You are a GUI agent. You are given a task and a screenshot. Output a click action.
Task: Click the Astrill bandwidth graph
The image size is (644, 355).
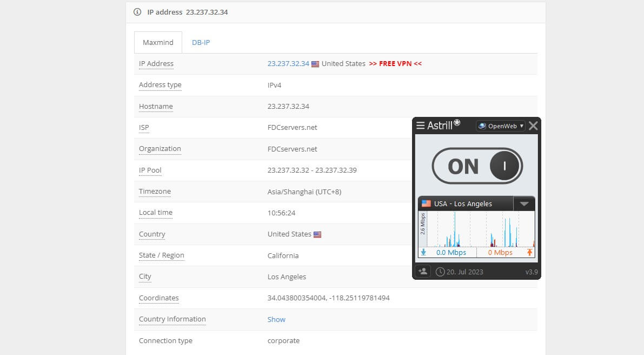coord(481,229)
